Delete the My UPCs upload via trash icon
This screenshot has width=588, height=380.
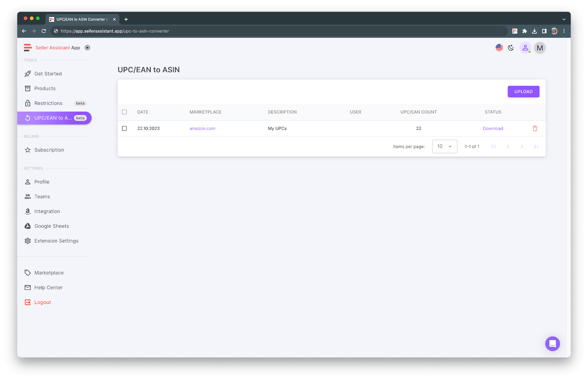pos(535,128)
